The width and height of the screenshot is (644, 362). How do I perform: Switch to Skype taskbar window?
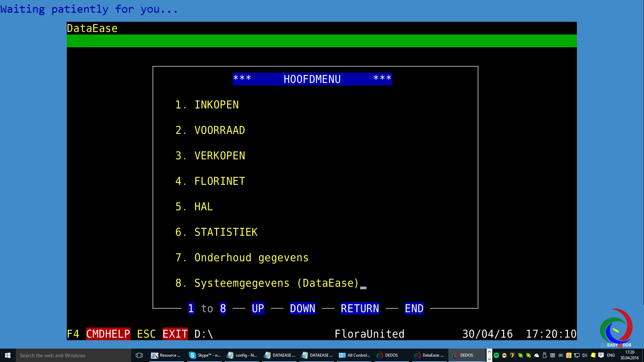tap(205, 355)
